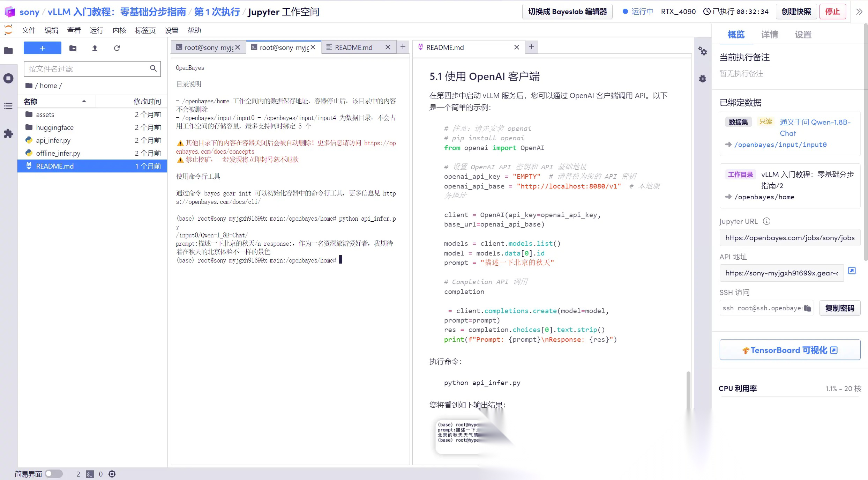Open the TensorBoard 可视化 link

click(x=790, y=350)
